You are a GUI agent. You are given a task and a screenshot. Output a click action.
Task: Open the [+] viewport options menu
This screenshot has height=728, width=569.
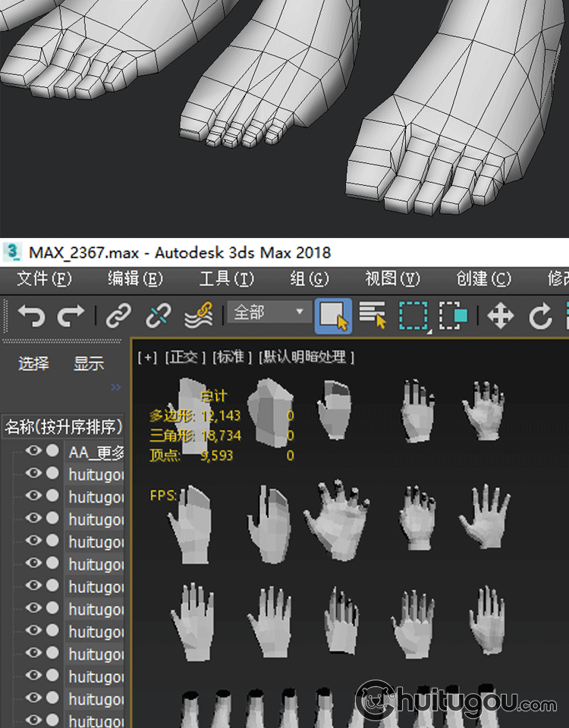147,356
